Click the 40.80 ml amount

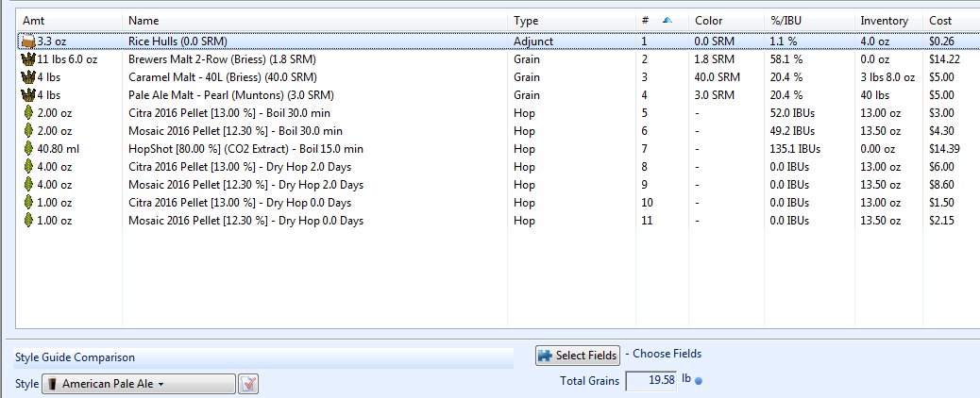point(59,149)
